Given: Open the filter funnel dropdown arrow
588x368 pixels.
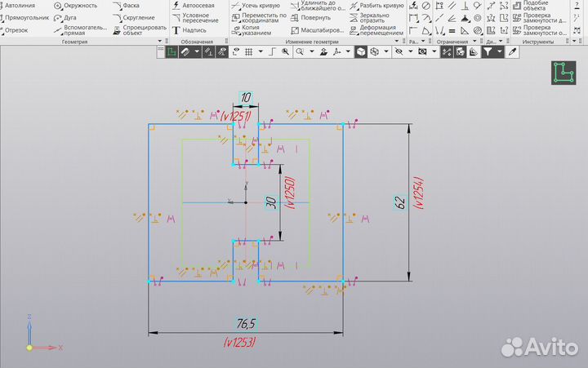Looking at the screenshot, I should tap(499, 51).
